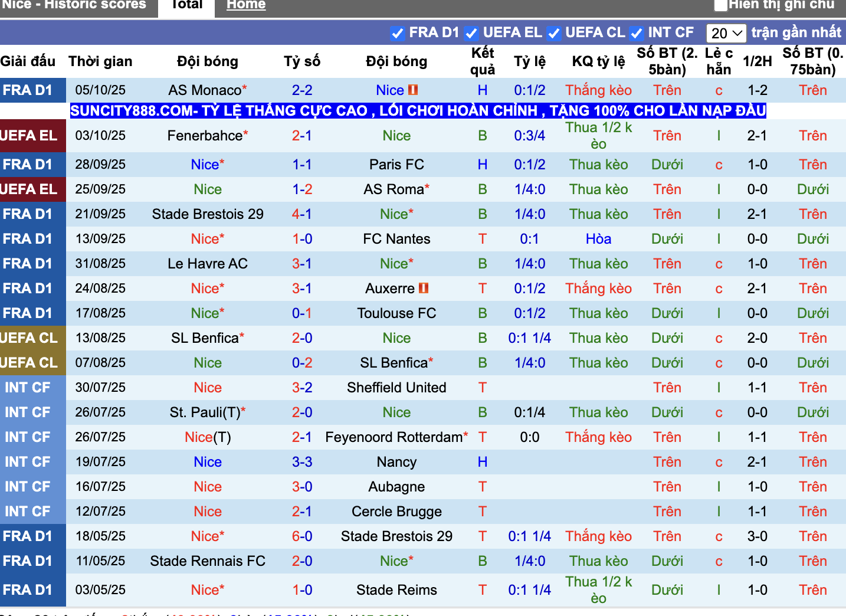The image size is (846, 616).
Task: Click the 0:3/4 odds for Fenerbahce match
Action: [x=530, y=136]
